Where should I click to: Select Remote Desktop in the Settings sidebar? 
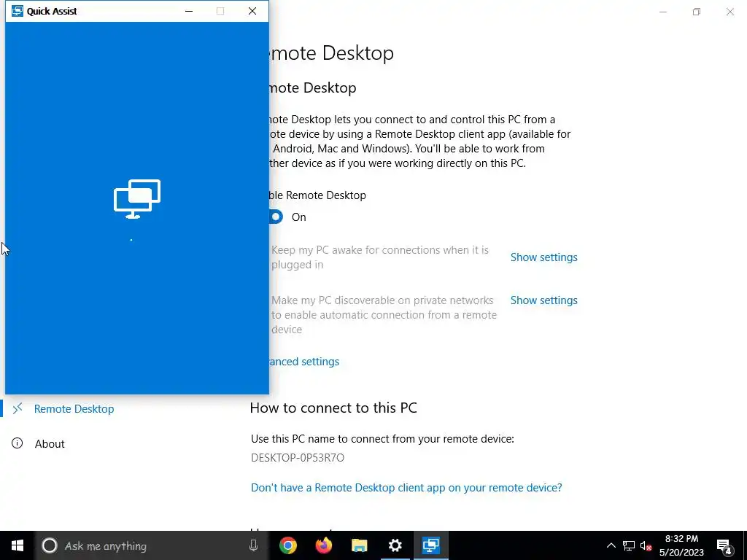74,409
